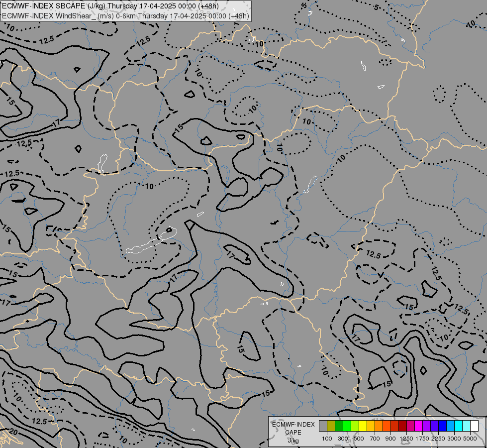The width and height of the screenshot is (487, 448).
Task: Click the 300 legend value
Action: (343, 439)
